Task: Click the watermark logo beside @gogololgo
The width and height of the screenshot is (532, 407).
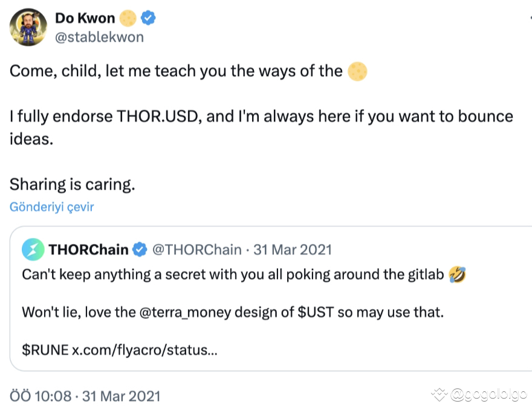Action: [x=440, y=394]
